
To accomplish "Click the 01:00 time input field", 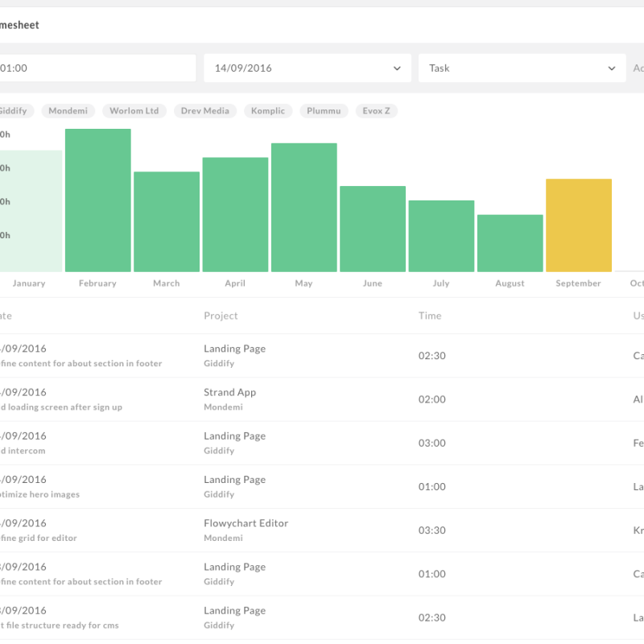I will pyautogui.click(x=97, y=68).
